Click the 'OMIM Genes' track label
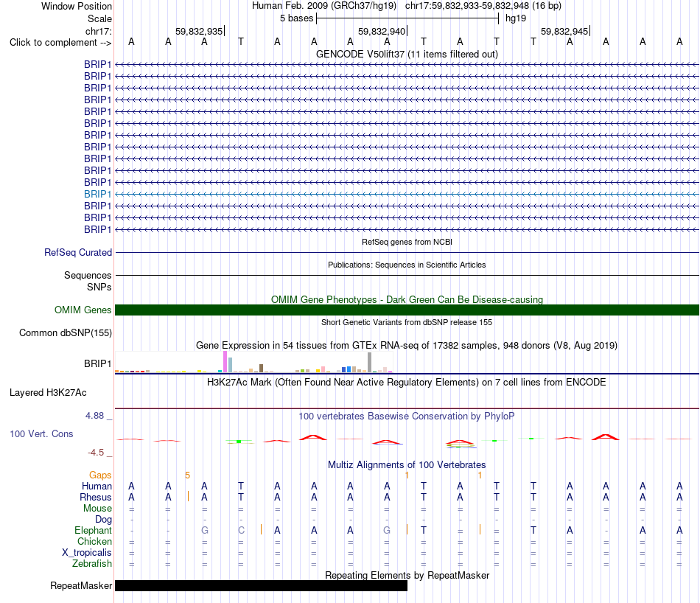Viewport: 700px width, 603px height. click(x=83, y=310)
